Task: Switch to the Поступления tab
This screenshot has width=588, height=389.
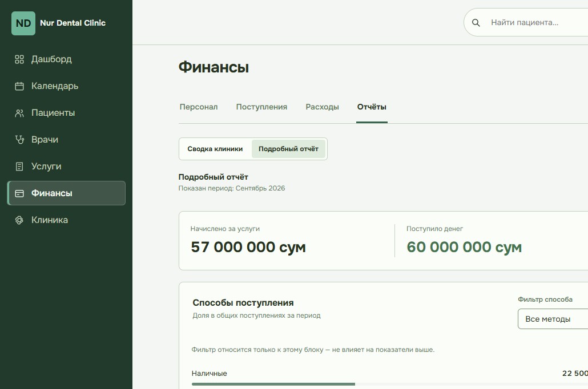Action: pyautogui.click(x=261, y=107)
